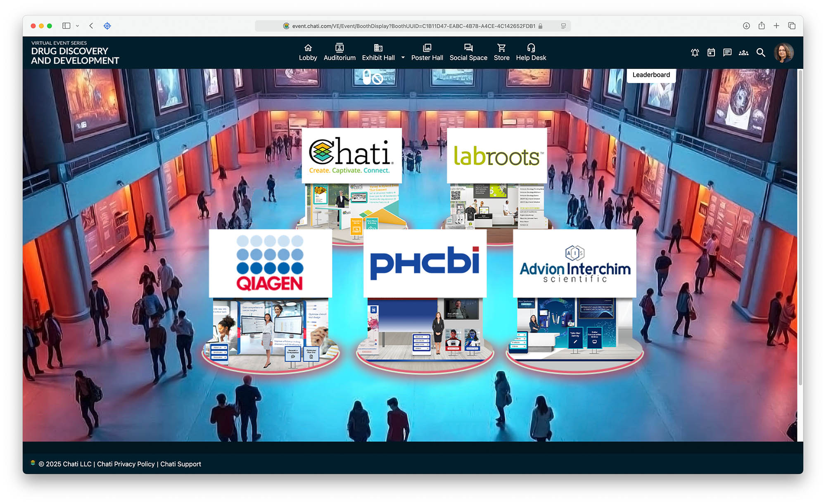The image size is (826, 504).
Task: Expand Safari sidebar options chevron
Action: point(77,26)
